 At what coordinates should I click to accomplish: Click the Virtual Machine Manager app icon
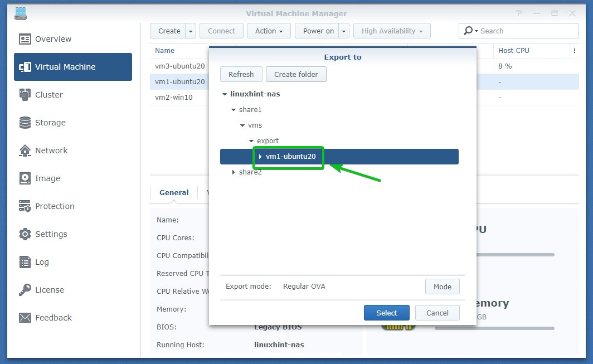point(21,13)
